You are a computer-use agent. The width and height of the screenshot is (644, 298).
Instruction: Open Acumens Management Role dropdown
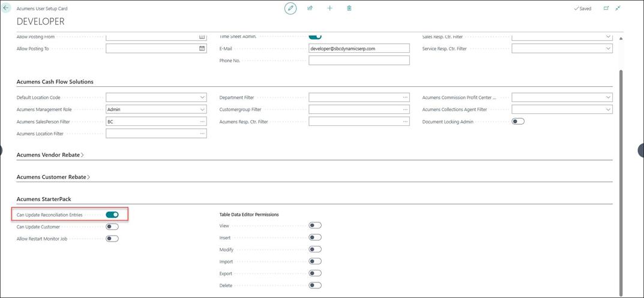202,110
